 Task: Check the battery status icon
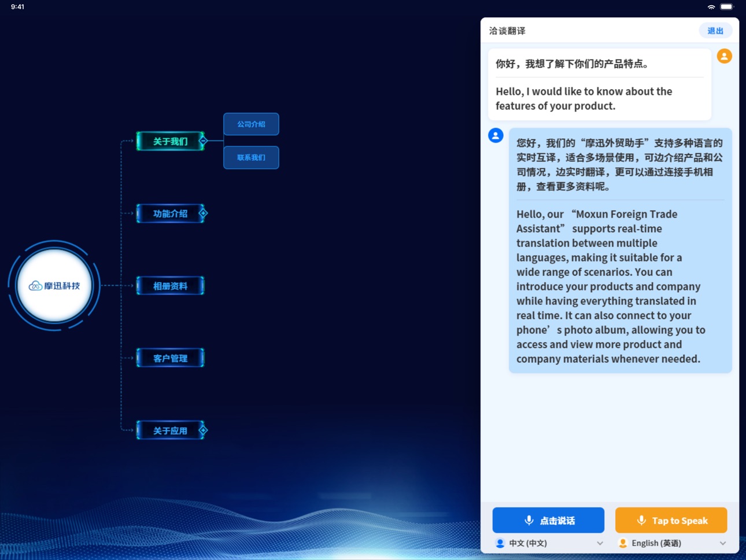click(x=727, y=7)
